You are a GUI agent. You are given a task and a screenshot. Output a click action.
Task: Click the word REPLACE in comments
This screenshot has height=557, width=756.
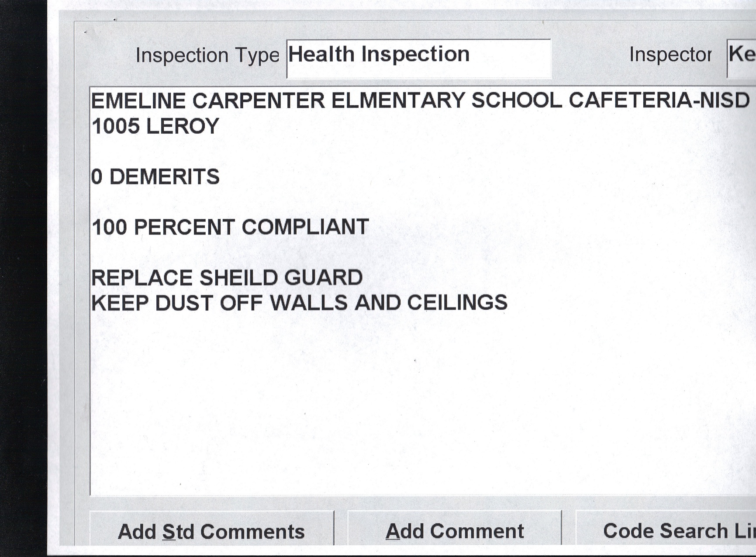(x=142, y=278)
